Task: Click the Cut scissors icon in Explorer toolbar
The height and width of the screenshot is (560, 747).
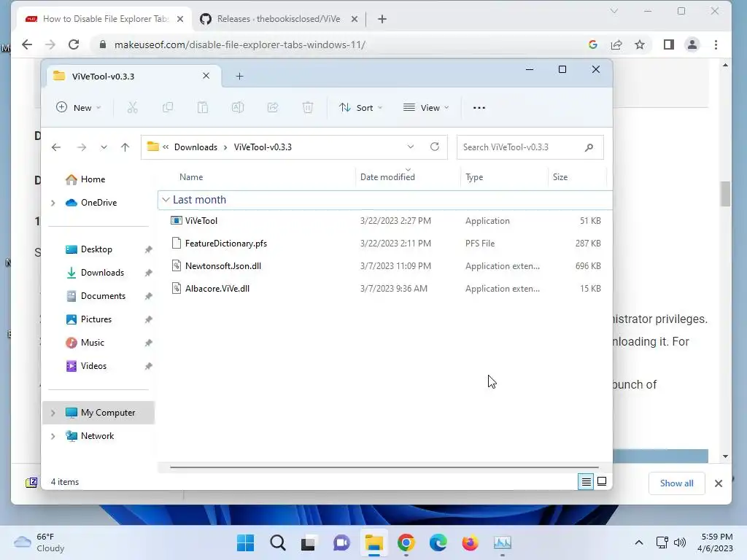Action: (133, 108)
